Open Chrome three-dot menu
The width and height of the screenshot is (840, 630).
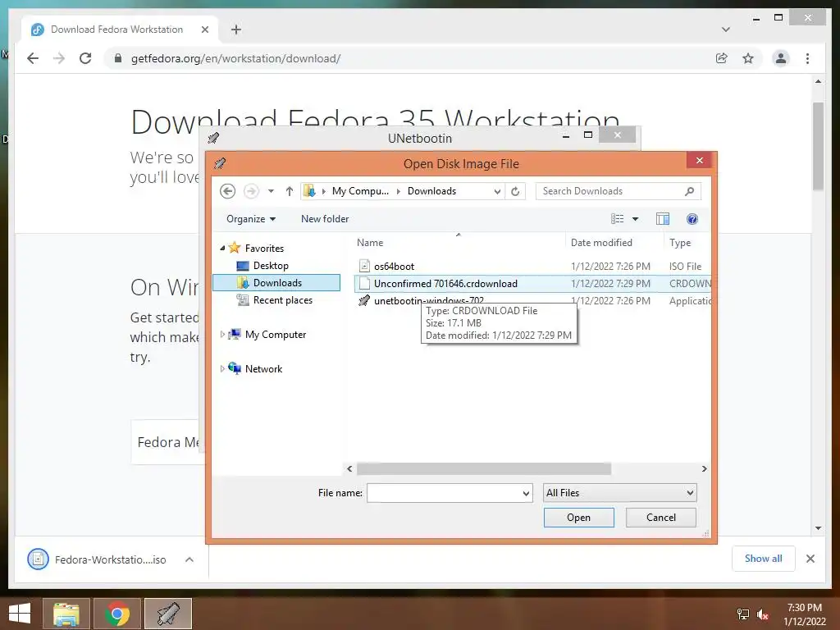pyautogui.click(x=807, y=58)
